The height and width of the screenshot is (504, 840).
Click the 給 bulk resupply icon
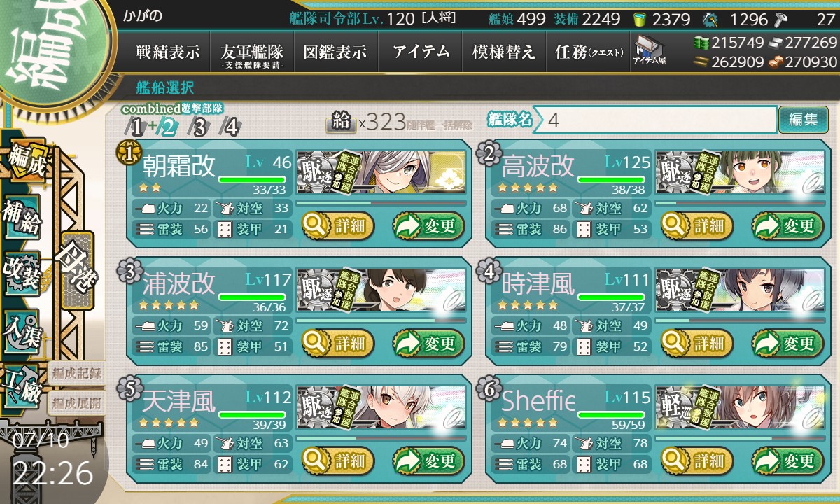(341, 122)
